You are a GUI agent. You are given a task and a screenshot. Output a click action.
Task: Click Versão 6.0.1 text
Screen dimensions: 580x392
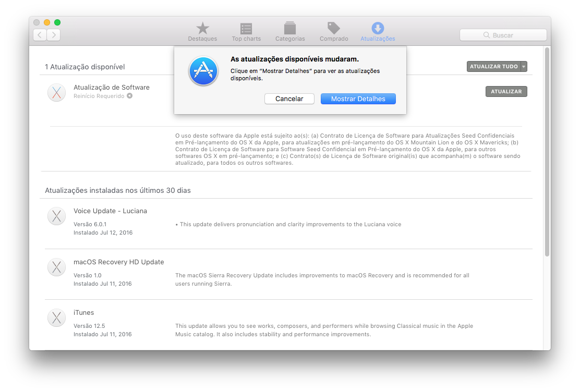[90, 224]
